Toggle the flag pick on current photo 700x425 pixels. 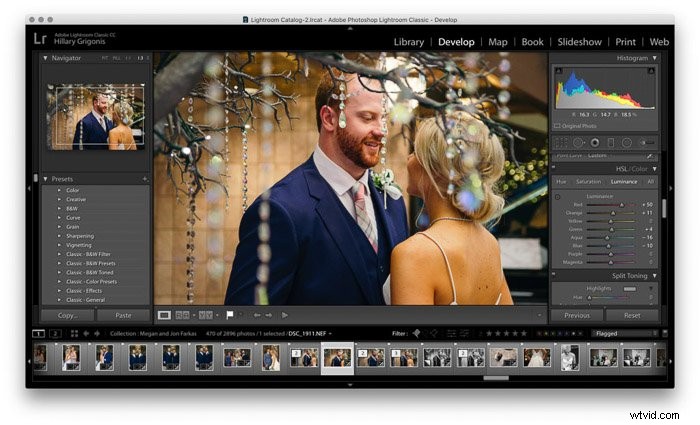tap(229, 315)
